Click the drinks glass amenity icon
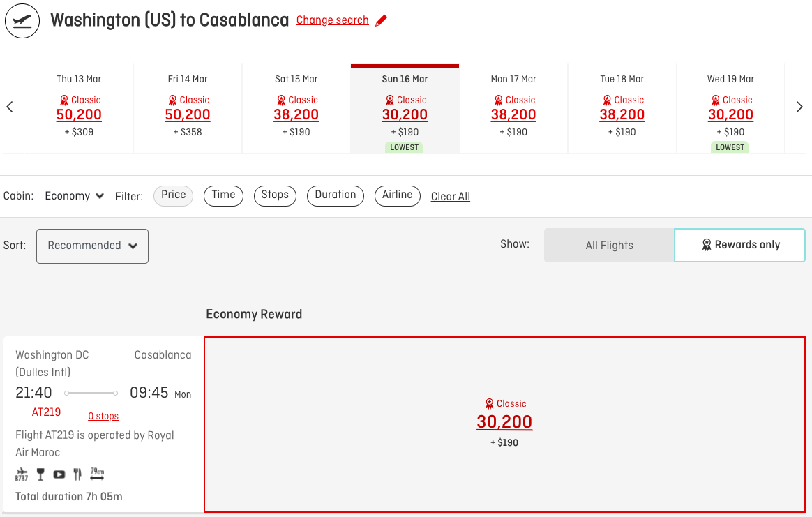The width and height of the screenshot is (812, 517). coord(40,474)
